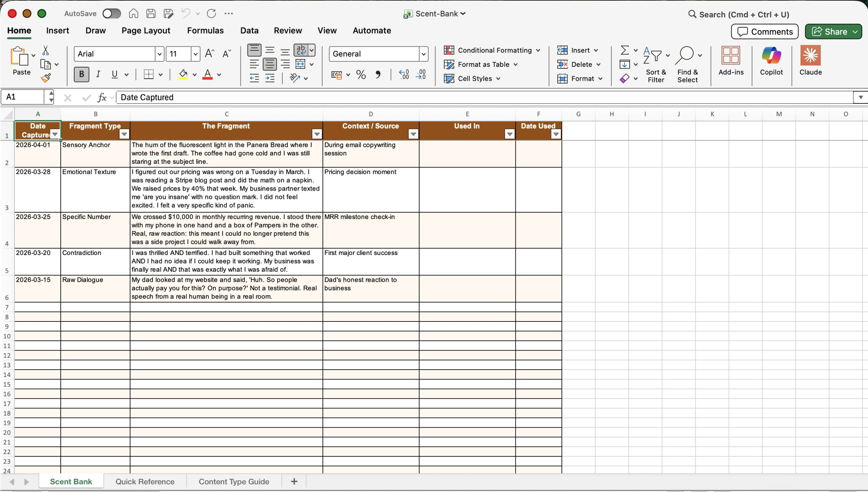The width and height of the screenshot is (868, 492).
Task: Open the Fragment Type filter dropdown
Action: point(124,134)
